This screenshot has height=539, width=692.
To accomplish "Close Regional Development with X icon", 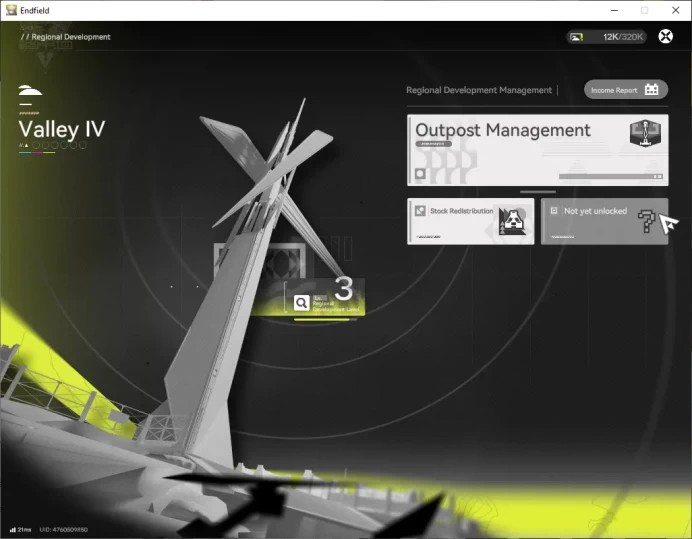I will point(666,36).
